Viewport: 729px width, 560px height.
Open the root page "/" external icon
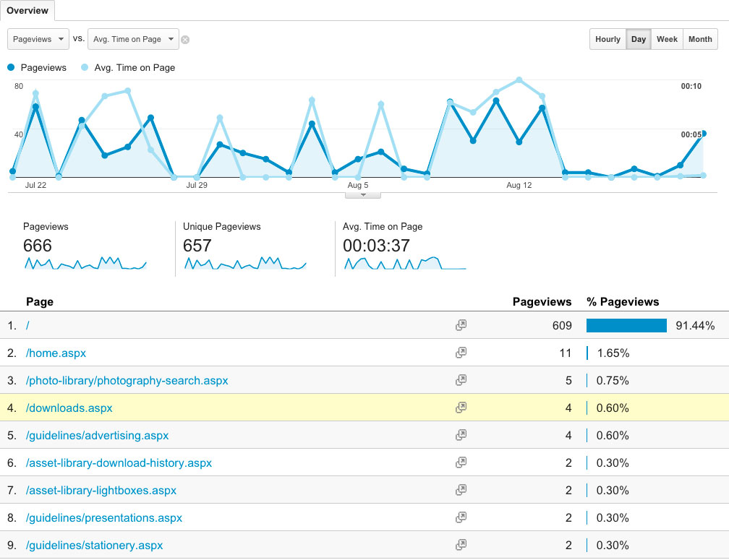pyautogui.click(x=461, y=325)
